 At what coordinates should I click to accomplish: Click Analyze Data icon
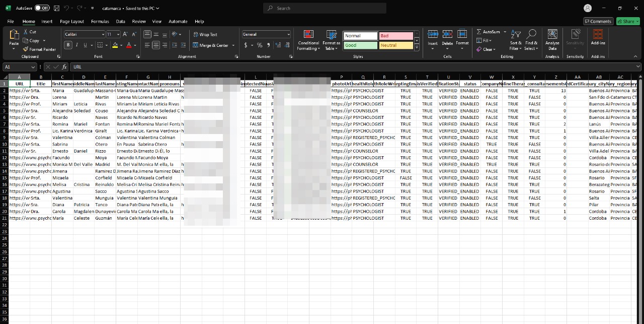[x=552, y=34]
